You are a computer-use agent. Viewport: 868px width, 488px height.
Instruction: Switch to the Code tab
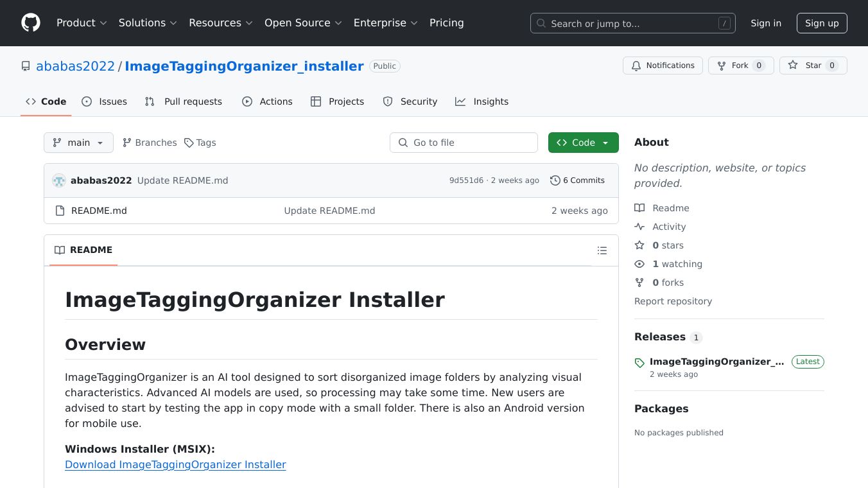pyautogui.click(x=46, y=101)
